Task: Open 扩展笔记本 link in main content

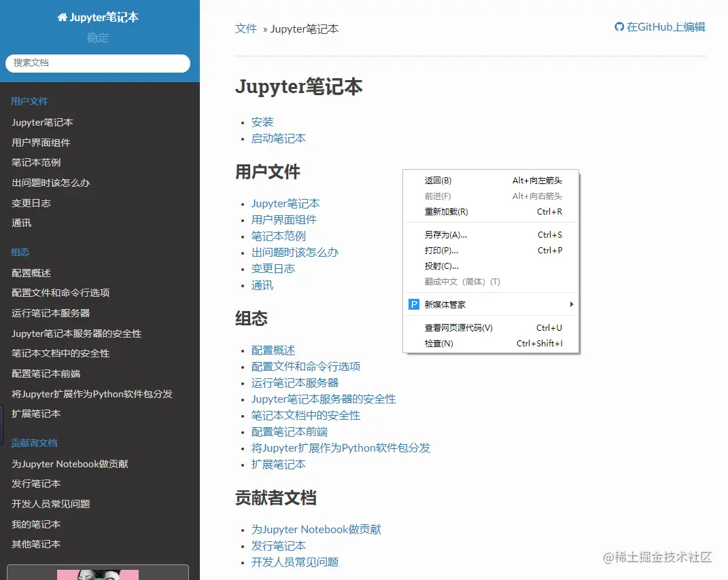Action: pos(279,465)
